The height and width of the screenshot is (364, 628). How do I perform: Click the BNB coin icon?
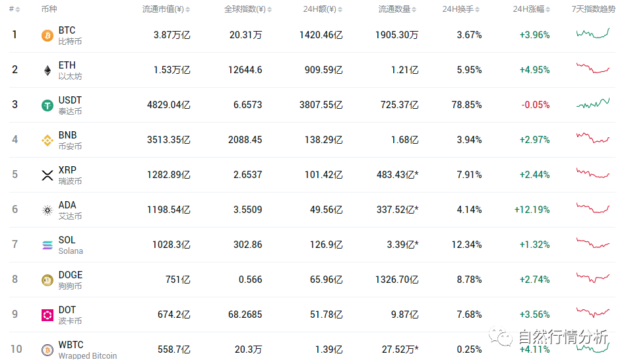click(47, 140)
